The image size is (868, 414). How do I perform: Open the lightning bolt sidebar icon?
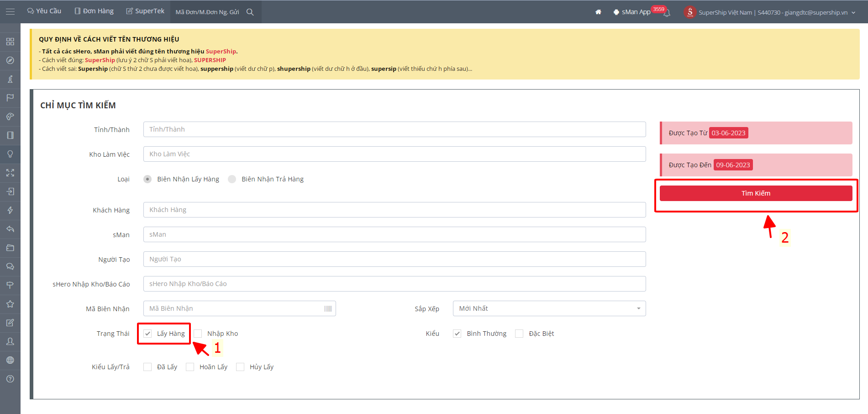pyautogui.click(x=10, y=210)
